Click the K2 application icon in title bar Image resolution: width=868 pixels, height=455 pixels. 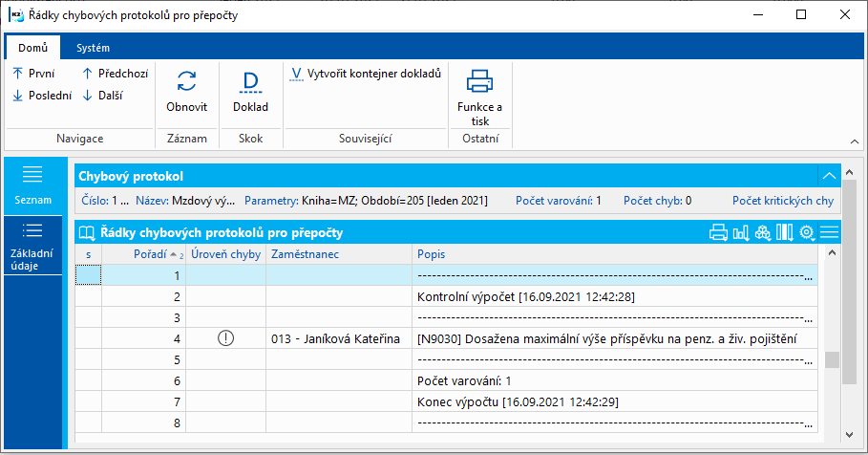coord(16,15)
